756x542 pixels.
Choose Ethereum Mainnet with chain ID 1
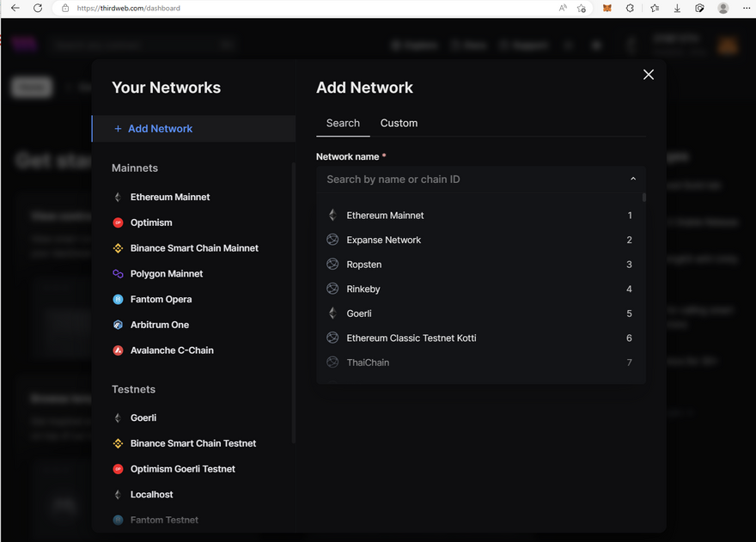[479, 216]
